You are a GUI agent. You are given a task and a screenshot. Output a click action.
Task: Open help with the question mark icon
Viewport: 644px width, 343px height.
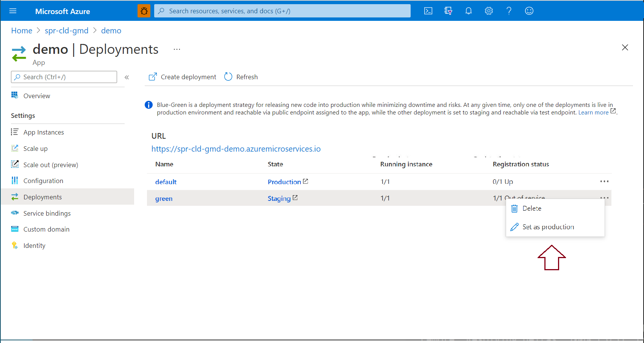[x=509, y=11]
